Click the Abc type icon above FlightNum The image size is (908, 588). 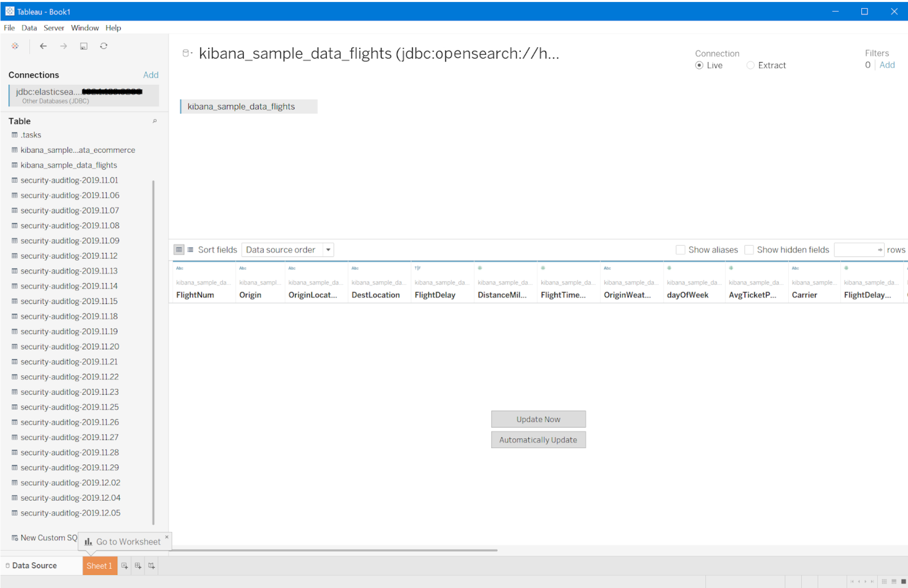(179, 268)
